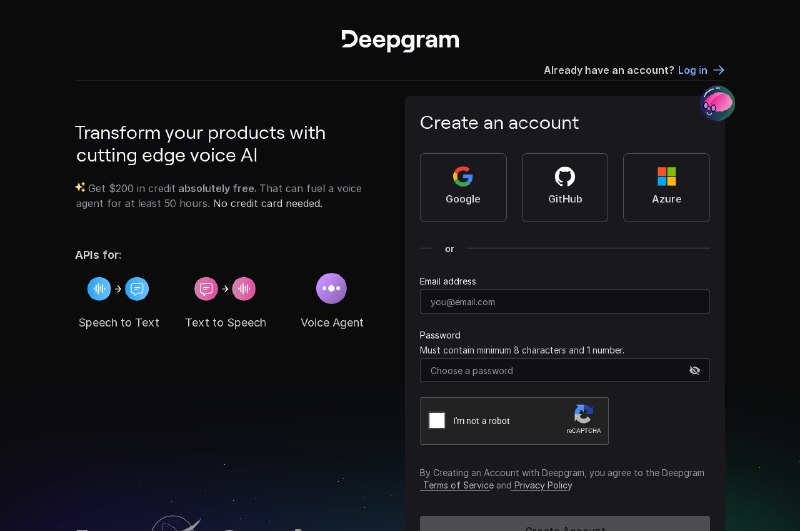Click the Deepgram logo at top

[x=400, y=40]
